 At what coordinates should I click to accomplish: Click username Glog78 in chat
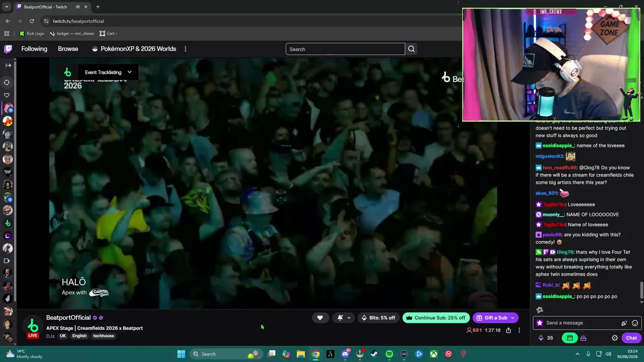point(564,252)
